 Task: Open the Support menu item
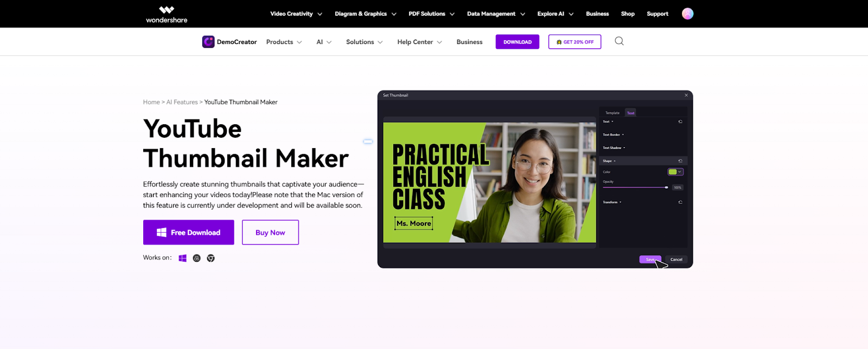click(658, 14)
